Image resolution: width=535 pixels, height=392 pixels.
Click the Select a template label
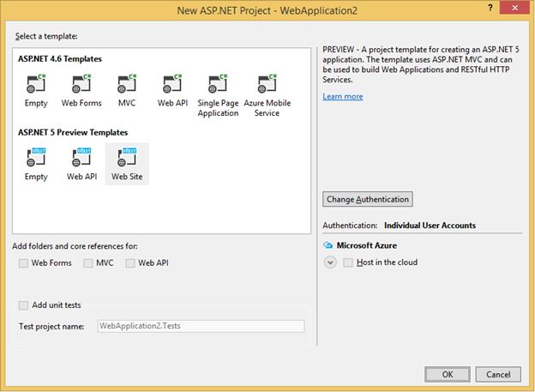pos(46,36)
